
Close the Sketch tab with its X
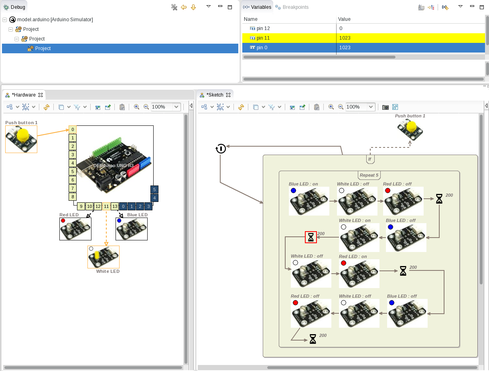click(x=228, y=95)
